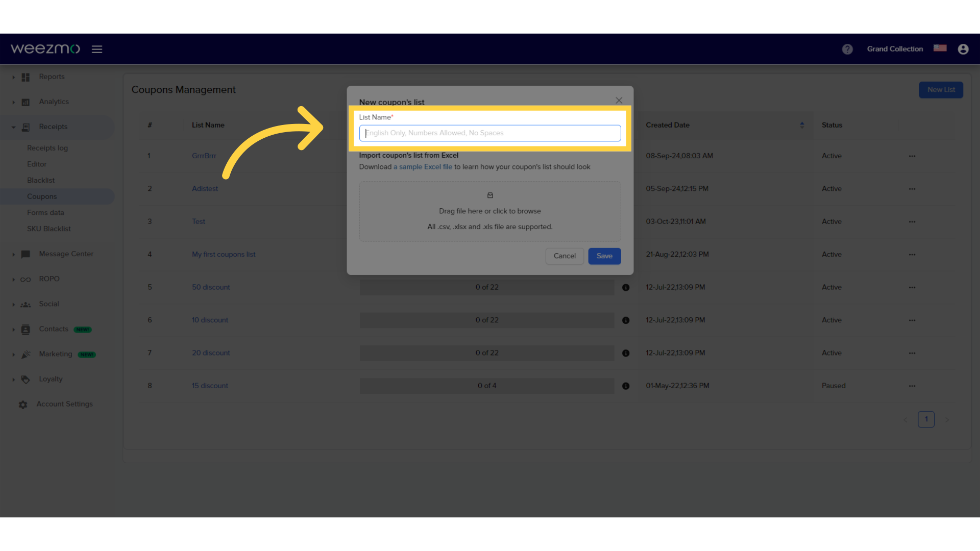Click the 0 of 22 bar for 50 discount
Screen dimensions: 980x551
click(x=487, y=288)
